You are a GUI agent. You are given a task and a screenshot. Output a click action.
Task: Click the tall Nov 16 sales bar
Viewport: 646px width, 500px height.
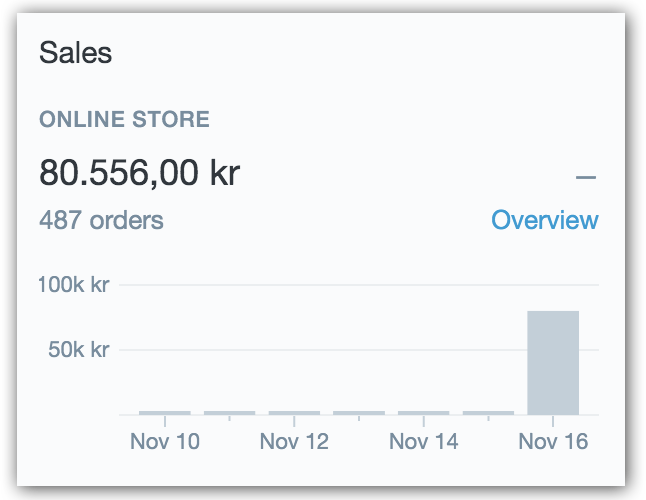(553, 363)
